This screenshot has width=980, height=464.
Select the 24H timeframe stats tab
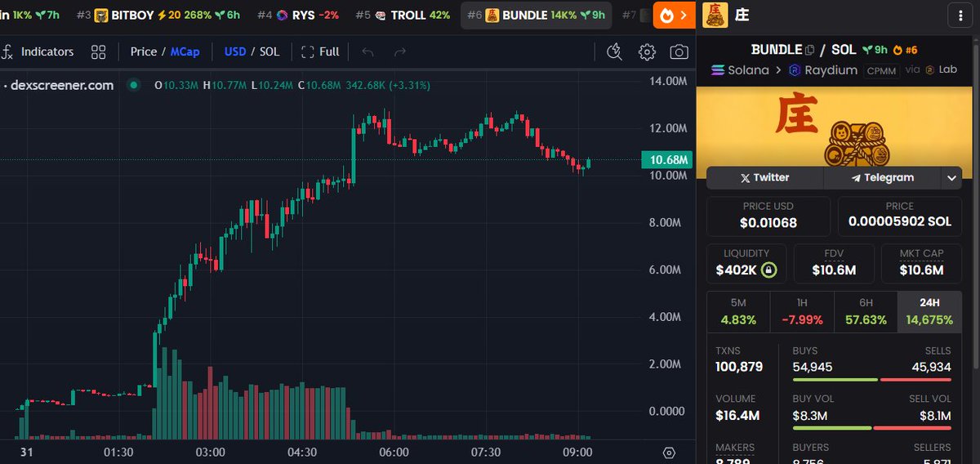930,311
